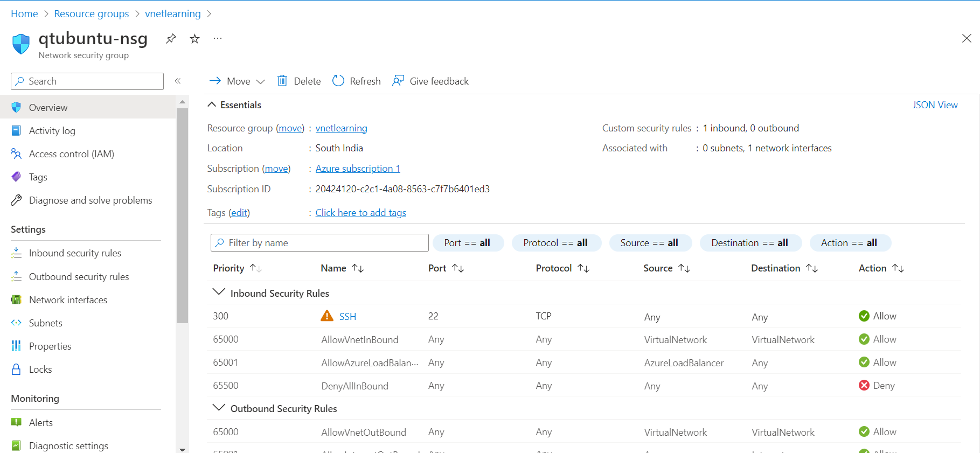Click here to add tags link
980x453 pixels.
[x=361, y=213]
